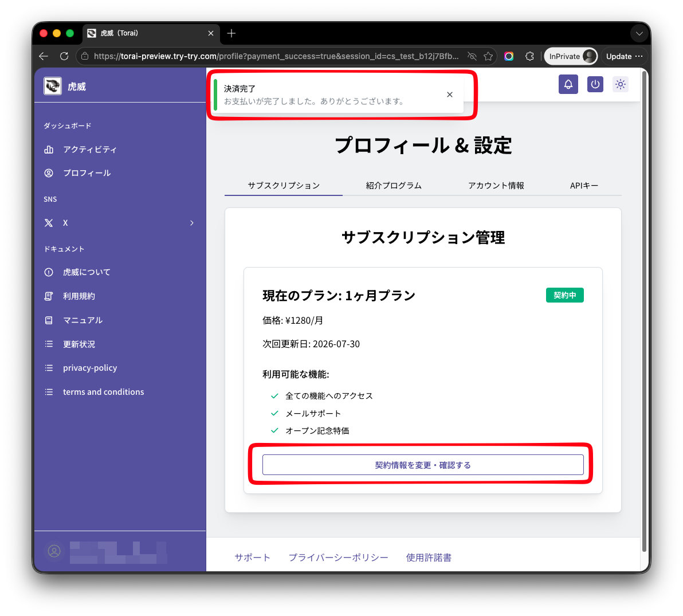Click the power logout icon
Image resolution: width=683 pixels, height=616 pixels.
[595, 84]
